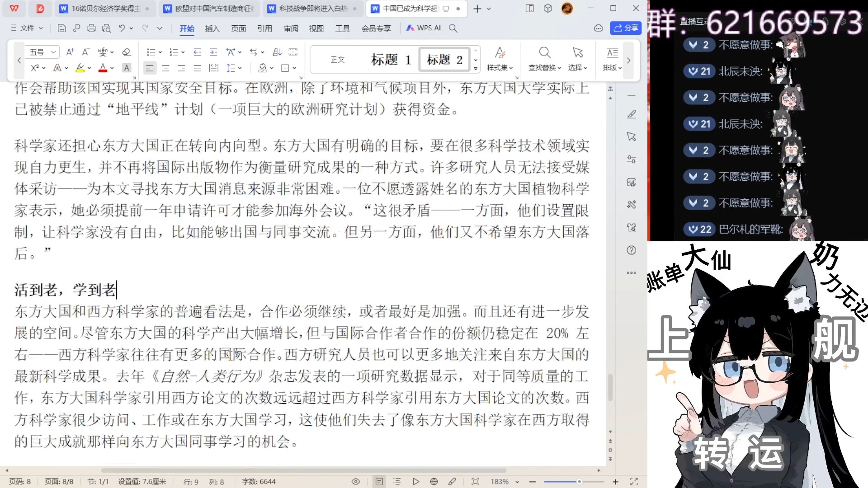The width and height of the screenshot is (868, 488).
Task: Toggle show paragraph marks icon
Action: tap(254, 52)
